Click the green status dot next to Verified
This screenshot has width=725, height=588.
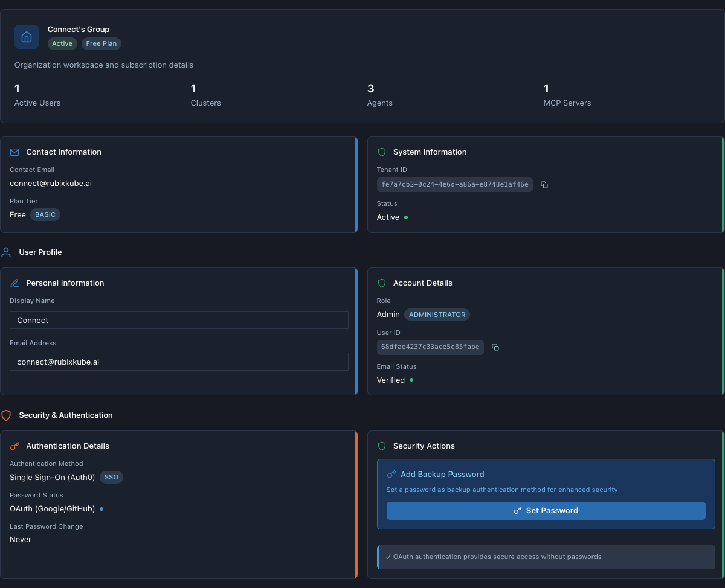411,380
